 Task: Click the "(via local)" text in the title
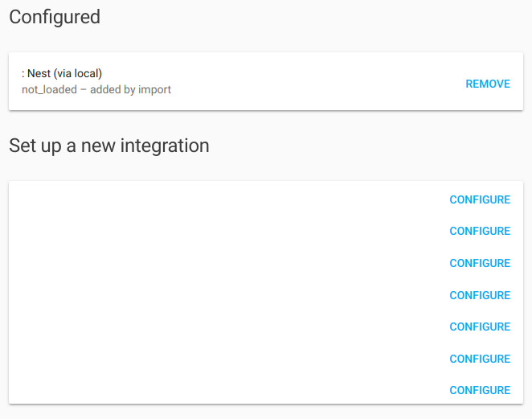coord(78,74)
